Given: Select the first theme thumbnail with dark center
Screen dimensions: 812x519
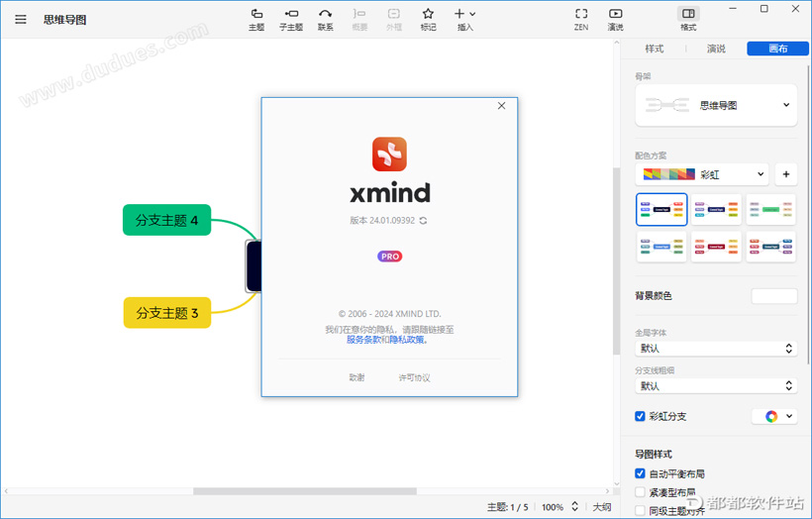Looking at the screenshot, I should [x=661, y=209].
